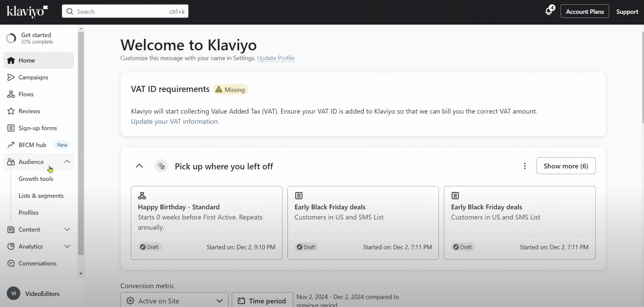Open the Happy Birthday - Standard card
The width and height of the screenshot is (644, 307).
point(207,223)
